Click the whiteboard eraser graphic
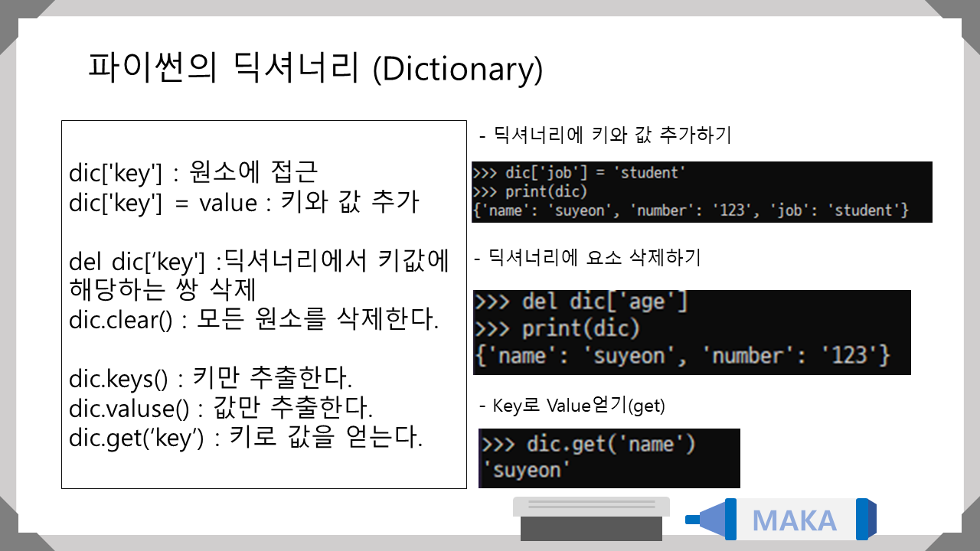 591,519
